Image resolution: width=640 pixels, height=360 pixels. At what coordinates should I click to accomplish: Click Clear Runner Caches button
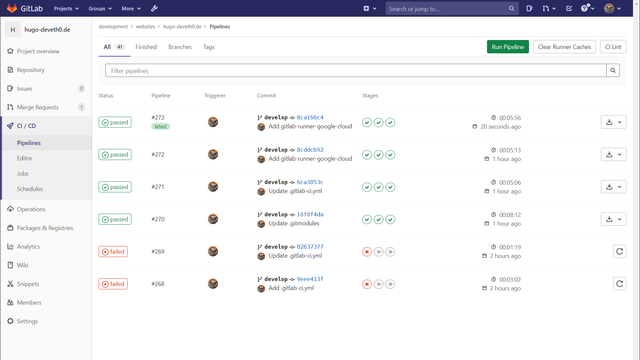(564, 47)
